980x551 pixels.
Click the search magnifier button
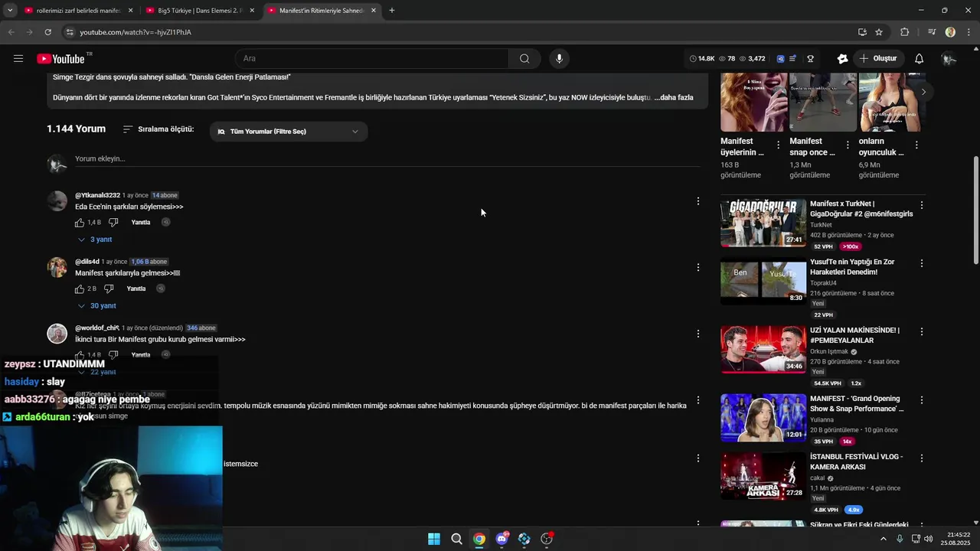click(x=524, y=59)
